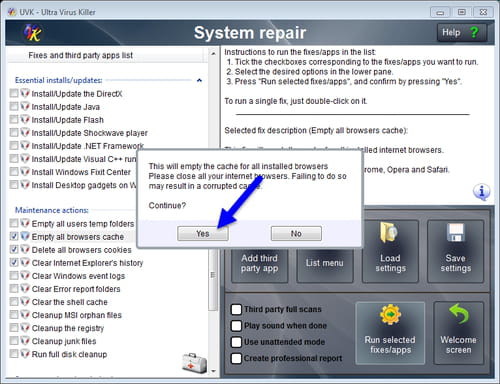Click the fixes list scroll up arrow
This screenshot has height=384, width=500.
[213, 53]
